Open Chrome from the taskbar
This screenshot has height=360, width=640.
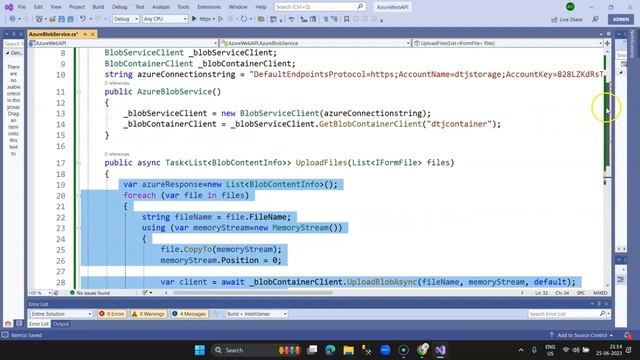pyautogui.click(x=422, y=350)
